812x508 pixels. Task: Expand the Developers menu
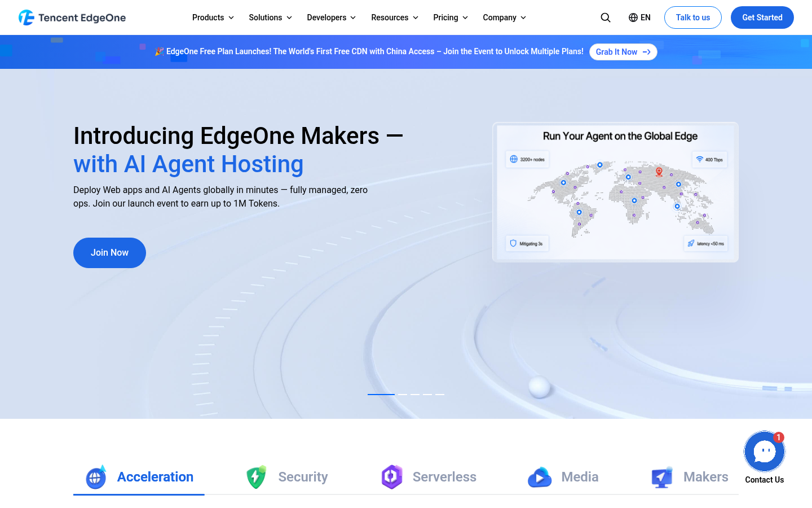pyautogui.click(x=332, y=17)
